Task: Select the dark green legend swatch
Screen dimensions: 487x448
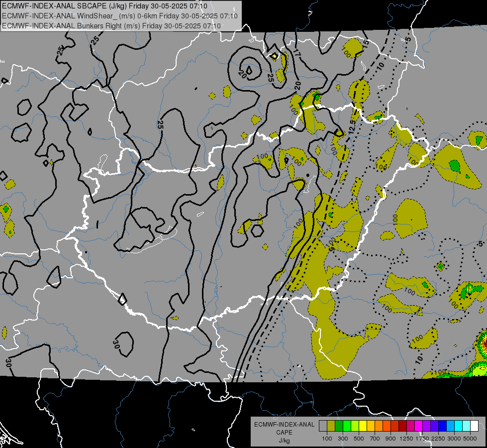Action: (339, 426)
